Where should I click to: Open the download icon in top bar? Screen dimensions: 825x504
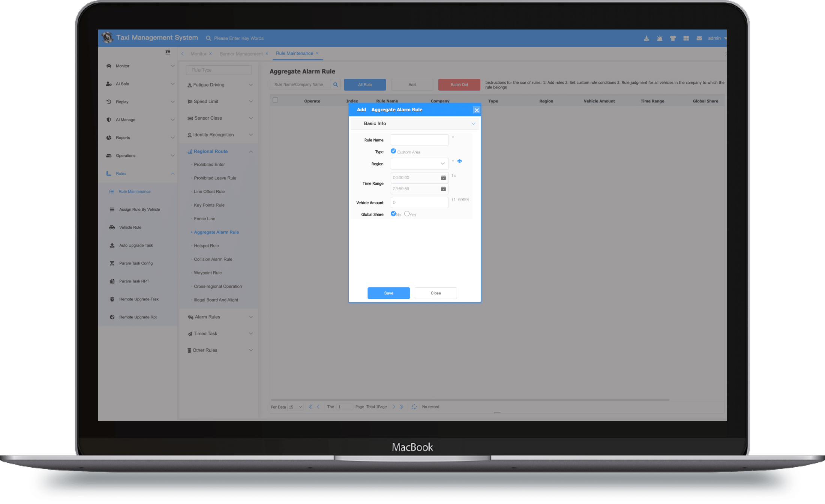click(x=646, y=38)
